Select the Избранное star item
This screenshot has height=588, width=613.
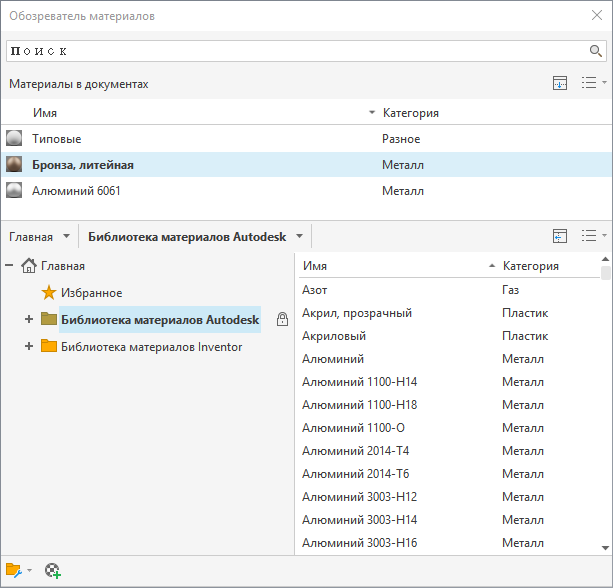coord(49,293)
